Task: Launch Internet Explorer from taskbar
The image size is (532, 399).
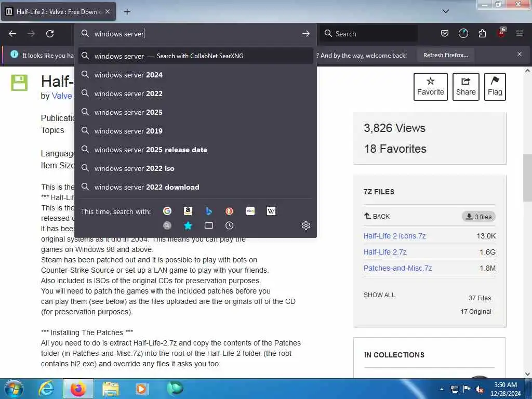Action: point(46,389)
